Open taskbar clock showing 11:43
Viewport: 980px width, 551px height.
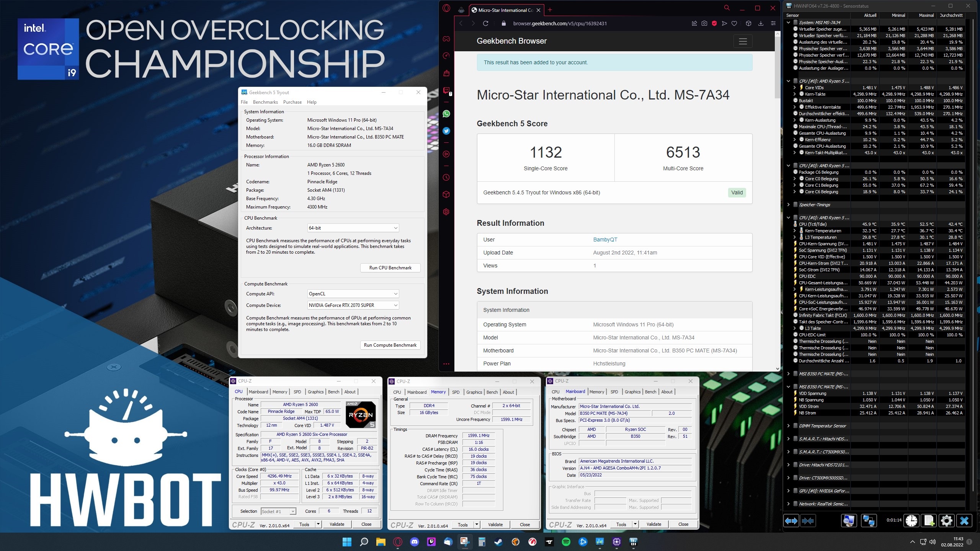coord(952,542)
